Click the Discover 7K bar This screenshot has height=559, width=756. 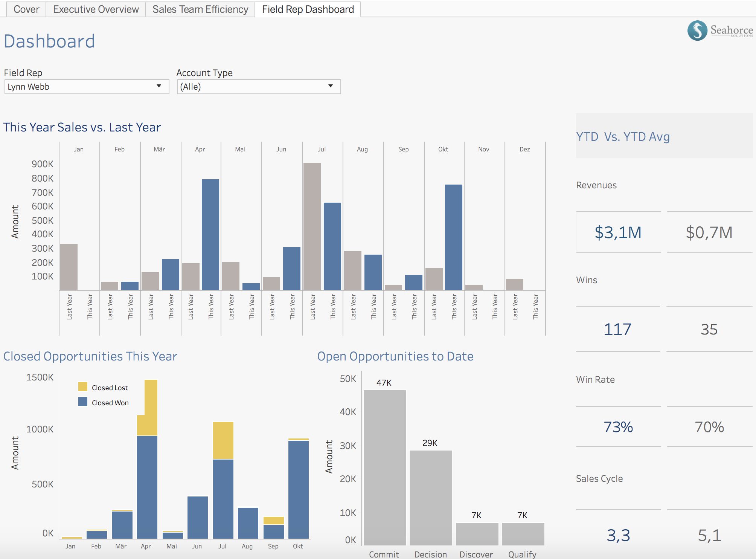coord(477,533)
